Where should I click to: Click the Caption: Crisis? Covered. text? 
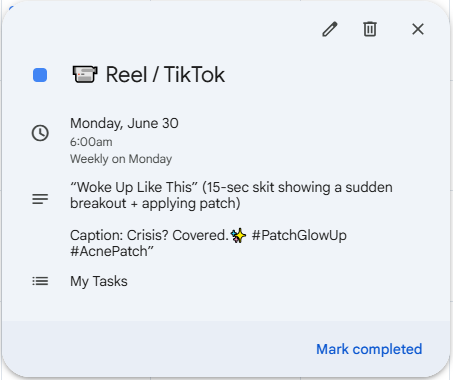point(149,235)
